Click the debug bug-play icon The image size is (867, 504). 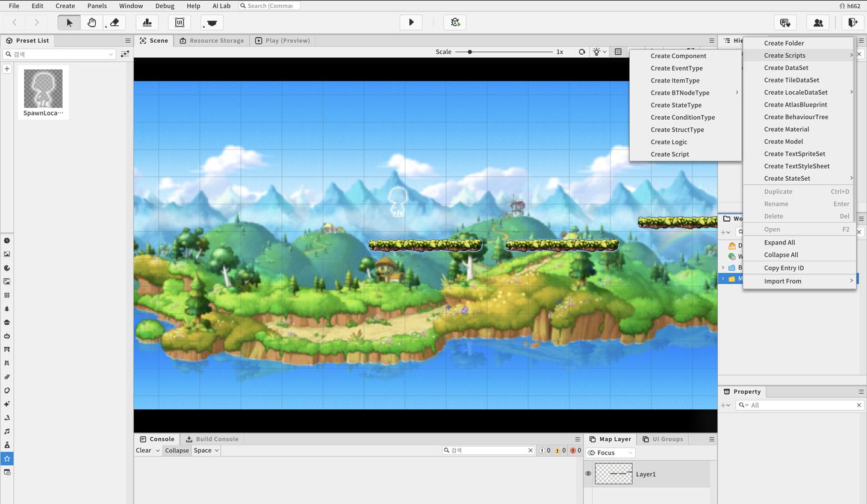click(x=455, y=22)
